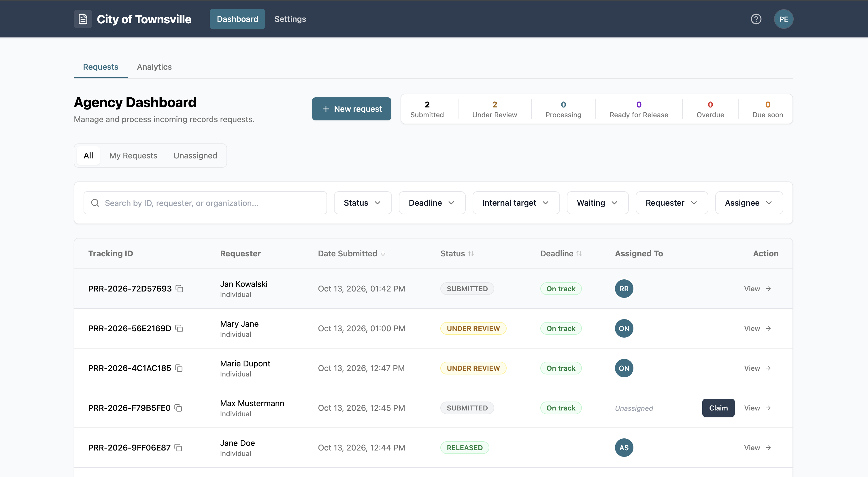868x477 pixels.
Task: Click the document logo icon beside City of Townsville
Action: click(x=83, y=19)
